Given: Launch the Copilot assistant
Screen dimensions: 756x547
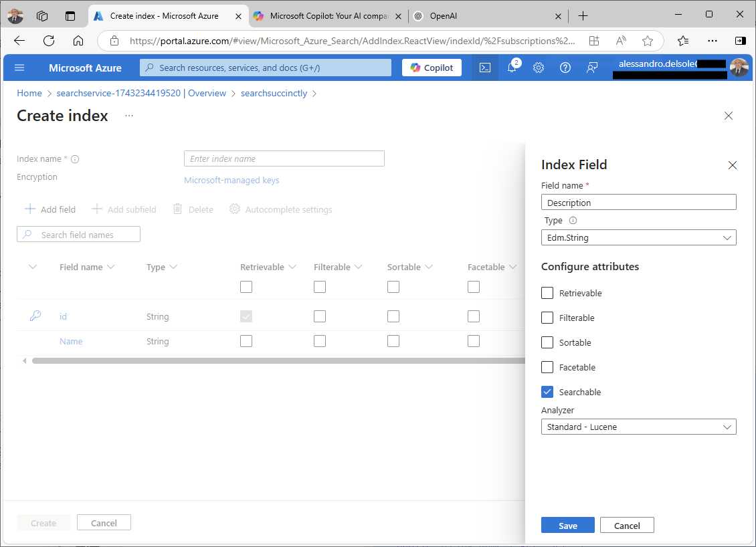Looking at the screenshot, I should point(431,68).
